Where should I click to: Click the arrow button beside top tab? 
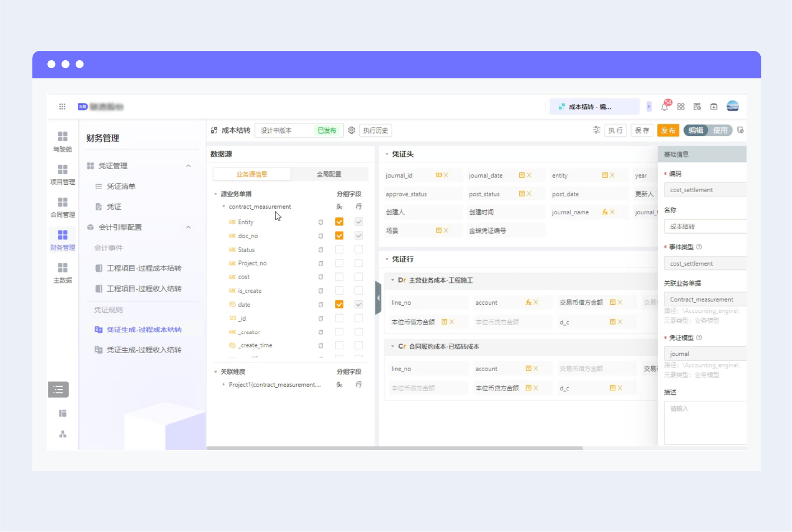(649, 106)
